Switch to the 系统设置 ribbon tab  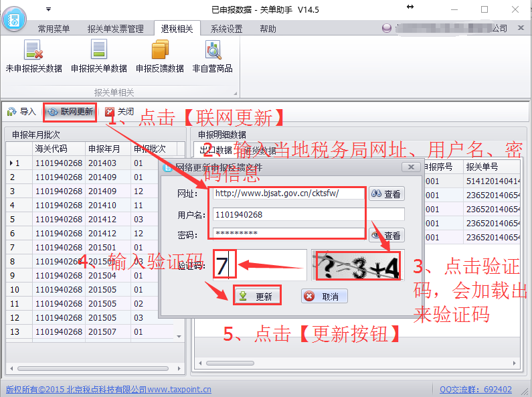pos(226,29)
